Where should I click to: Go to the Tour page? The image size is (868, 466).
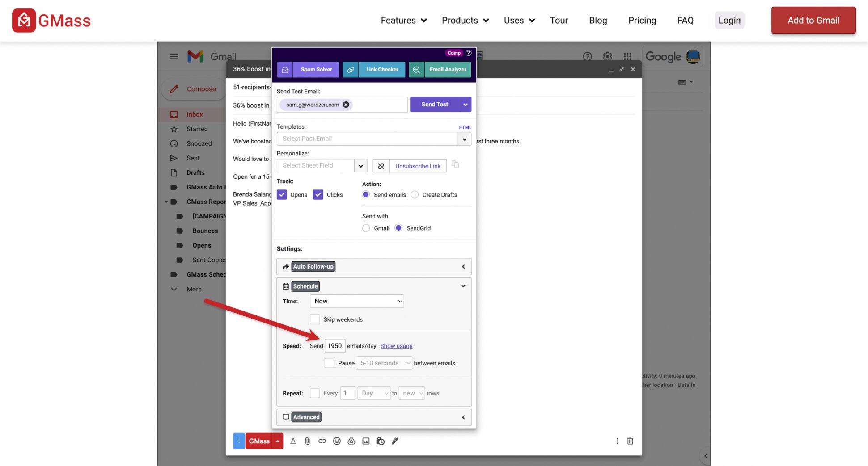(x=559, y=21)
